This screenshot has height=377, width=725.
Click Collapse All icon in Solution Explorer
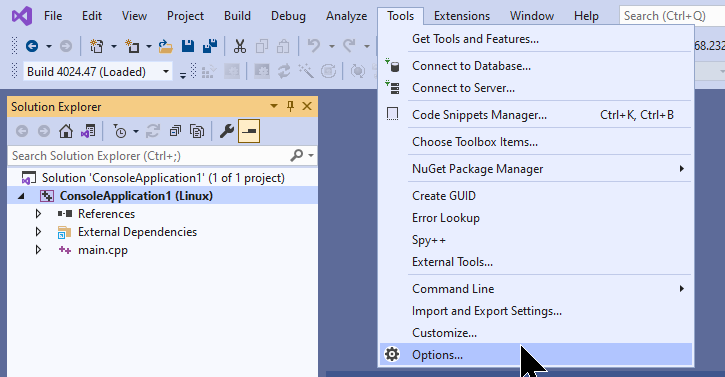pos(175,131)
